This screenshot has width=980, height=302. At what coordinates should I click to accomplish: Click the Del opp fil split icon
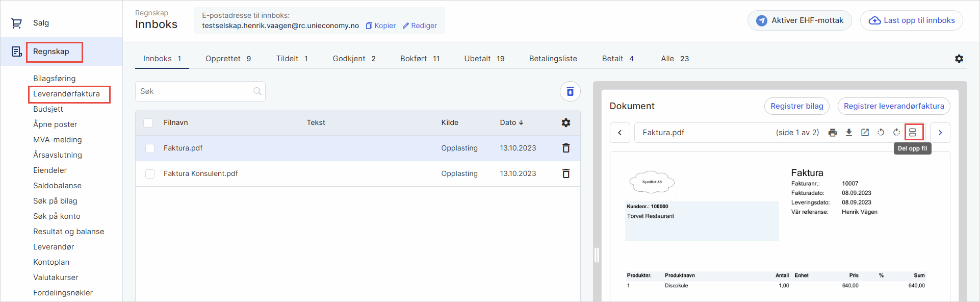point(913,133)
